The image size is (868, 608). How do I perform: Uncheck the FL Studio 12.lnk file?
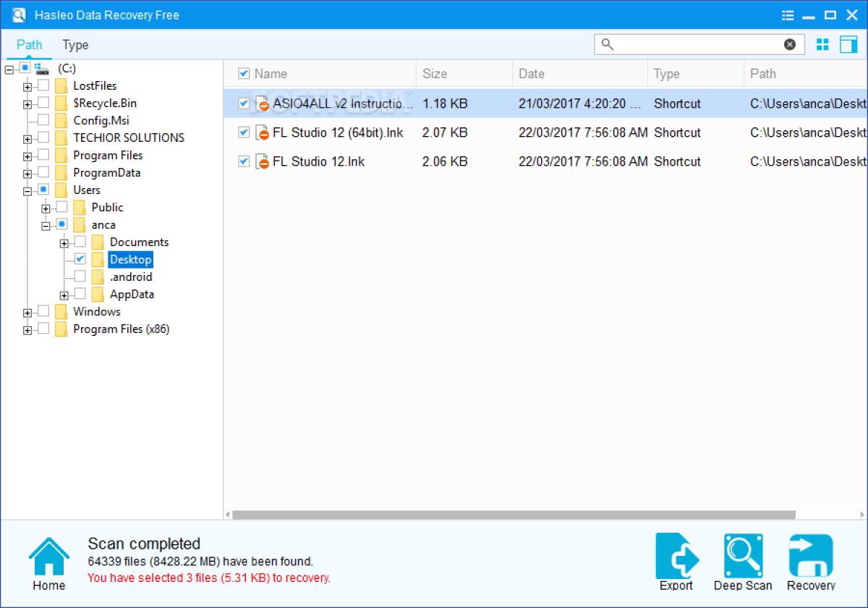point(244,161)
